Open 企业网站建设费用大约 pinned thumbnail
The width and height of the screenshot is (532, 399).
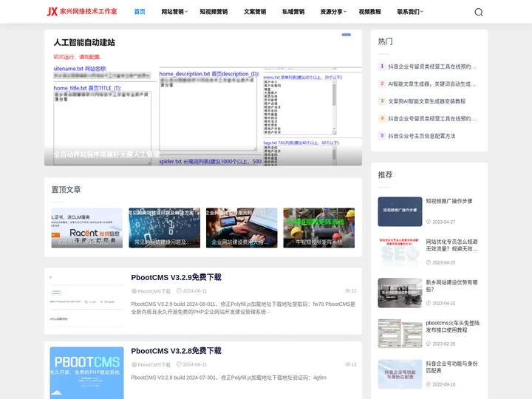[242, 228]
